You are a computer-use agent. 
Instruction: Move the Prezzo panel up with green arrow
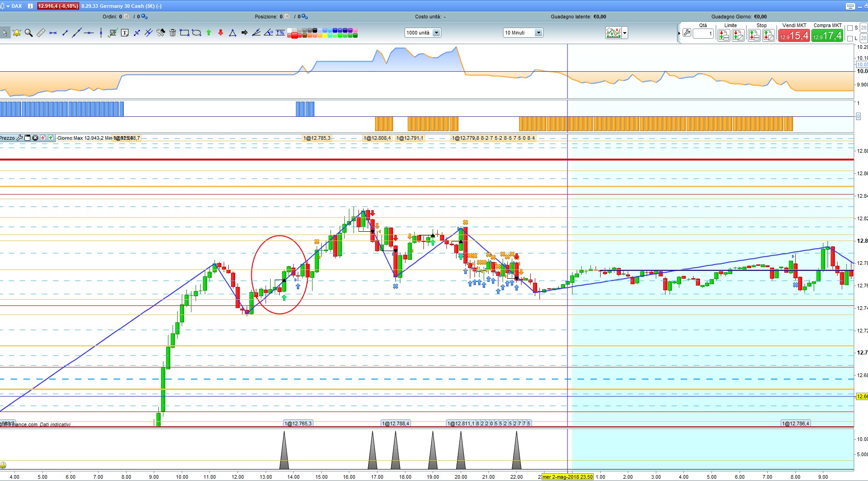click(x=51, y=138)
